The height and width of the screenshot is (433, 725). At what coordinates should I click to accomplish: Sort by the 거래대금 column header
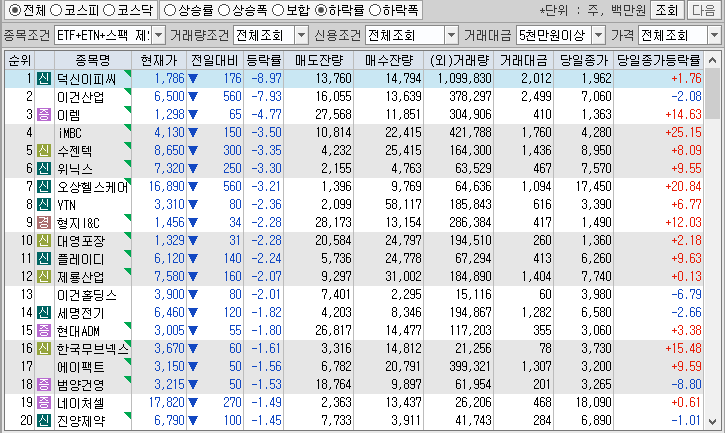pos(524,60)
